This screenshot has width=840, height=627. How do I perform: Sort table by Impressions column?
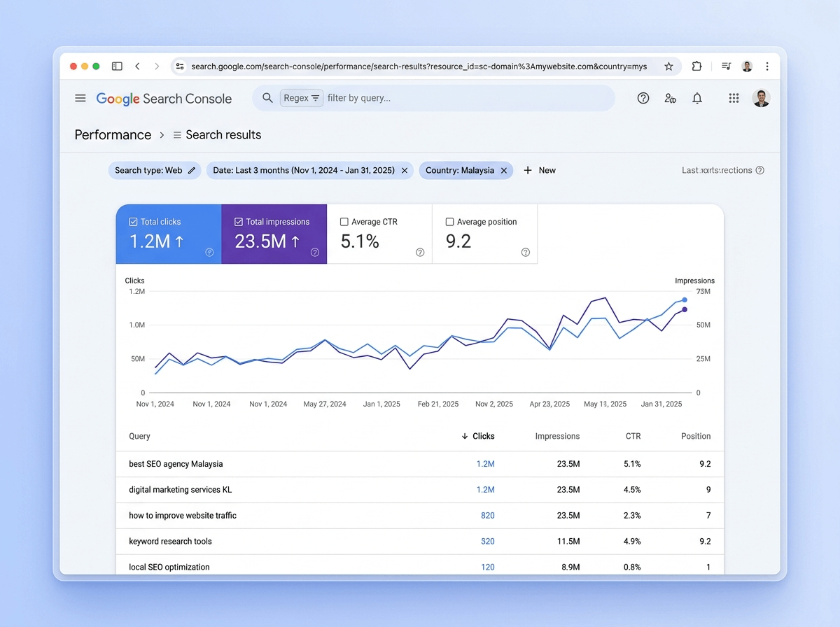tap(557, 436)
